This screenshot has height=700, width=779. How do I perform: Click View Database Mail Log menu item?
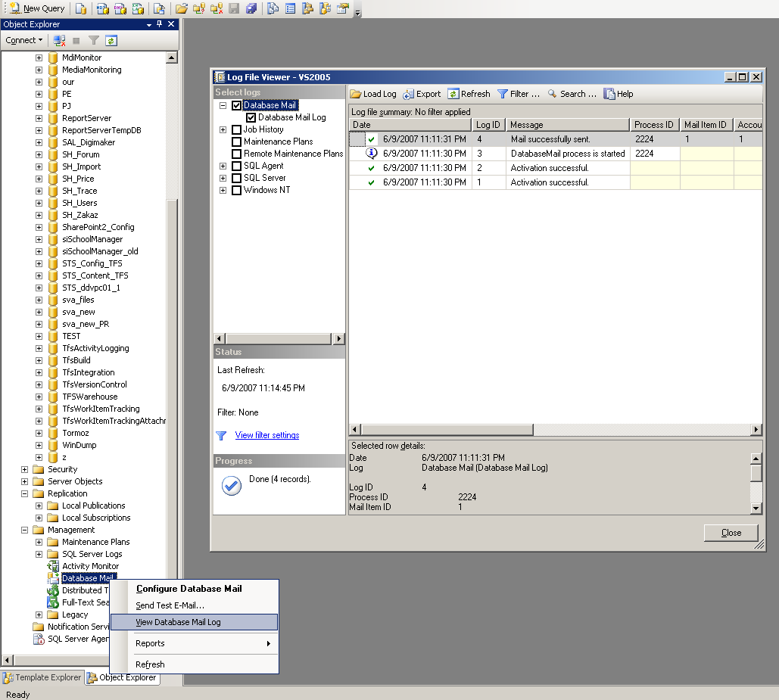tap(194, 622)
